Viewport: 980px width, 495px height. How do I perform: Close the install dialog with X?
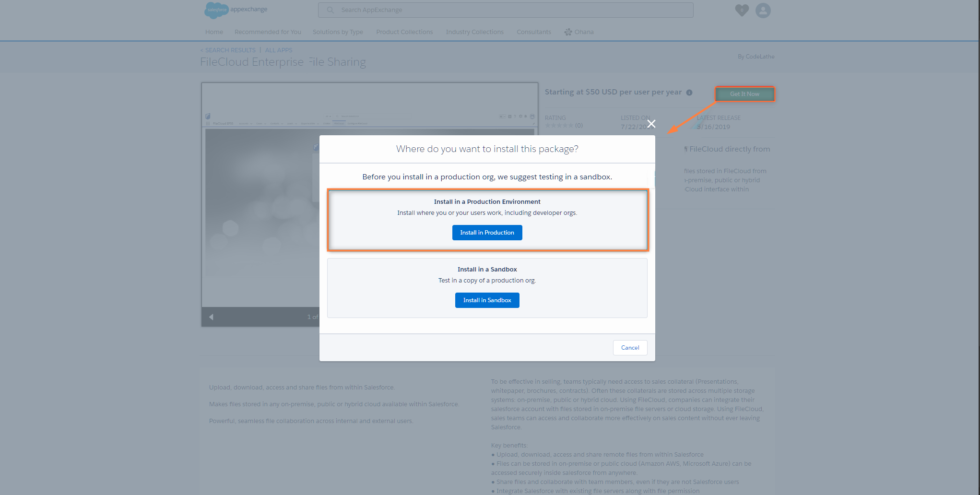[x=651, y=124]
